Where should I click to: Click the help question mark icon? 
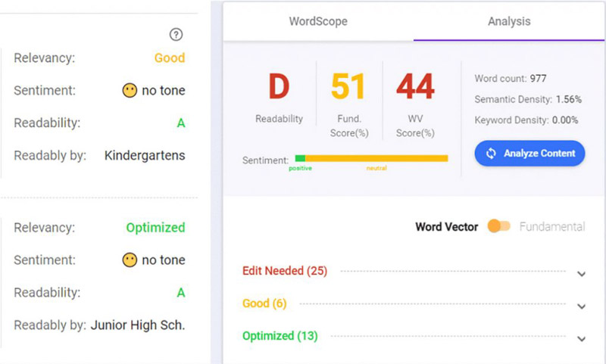176,34
